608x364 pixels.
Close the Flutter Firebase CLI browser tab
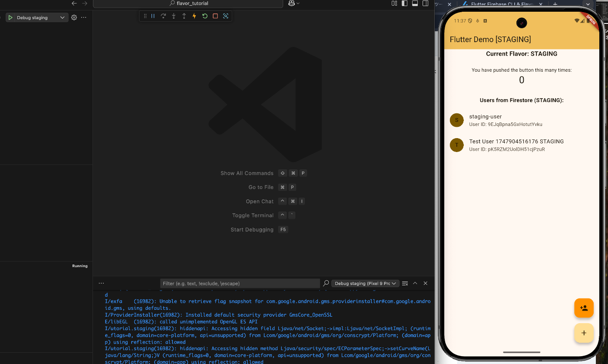(541, 4)
